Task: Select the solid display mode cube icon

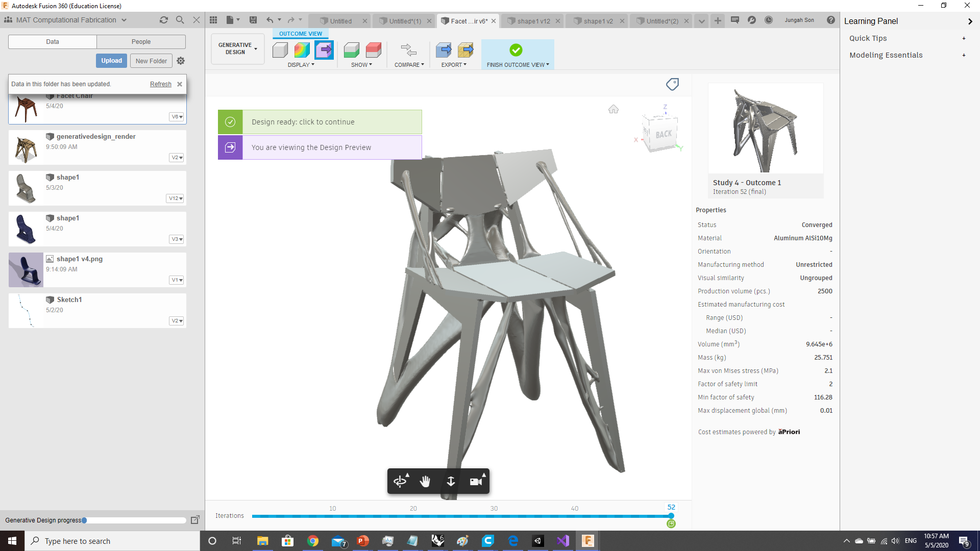Action: click(x=280, y=50)
